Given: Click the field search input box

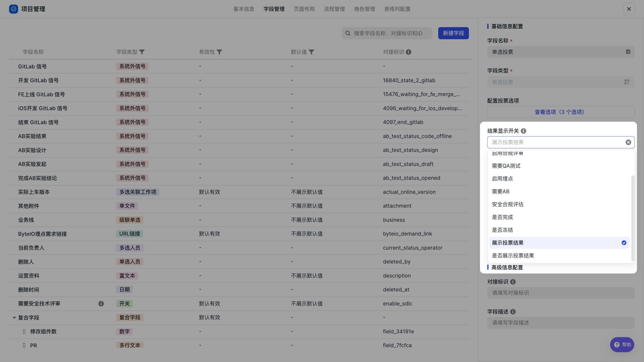Looking at the screenshot, I should (387, 33).
